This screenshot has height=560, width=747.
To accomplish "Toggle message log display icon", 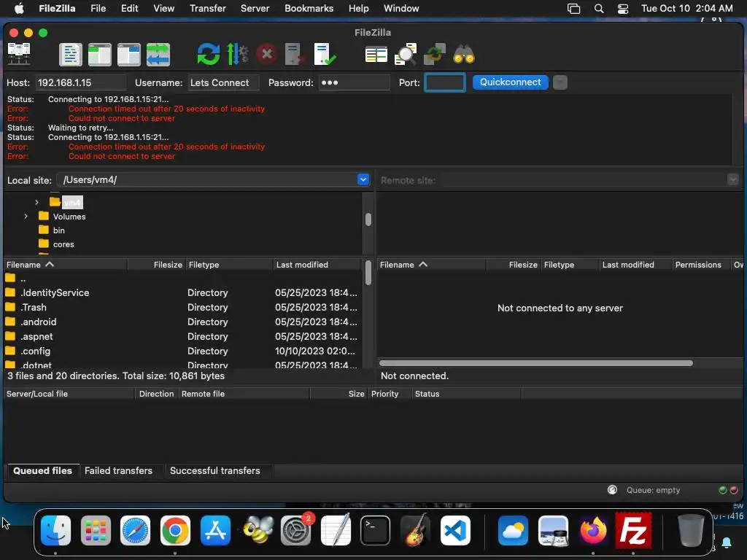I will point(71,54).
